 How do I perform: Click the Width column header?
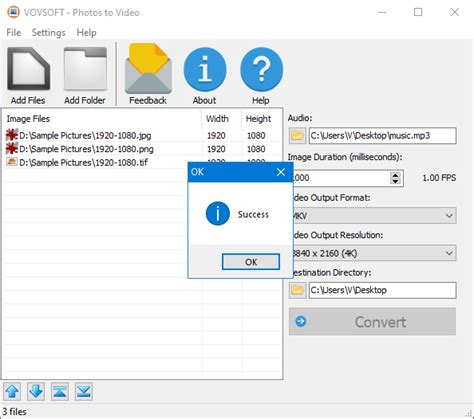click(x=221, y=119)
